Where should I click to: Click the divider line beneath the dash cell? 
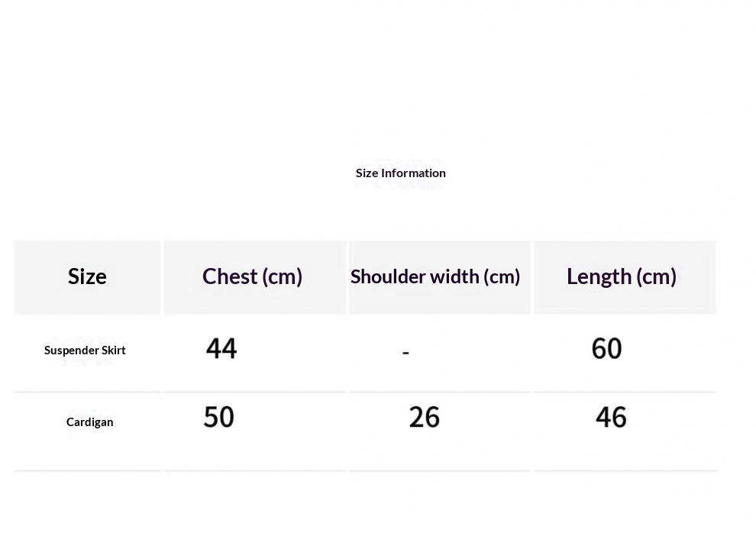pos(439,392)
